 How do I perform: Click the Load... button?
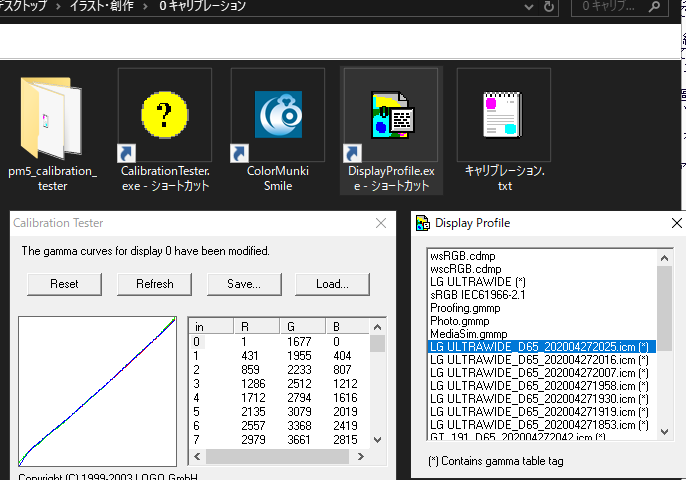tap(332, 284)
